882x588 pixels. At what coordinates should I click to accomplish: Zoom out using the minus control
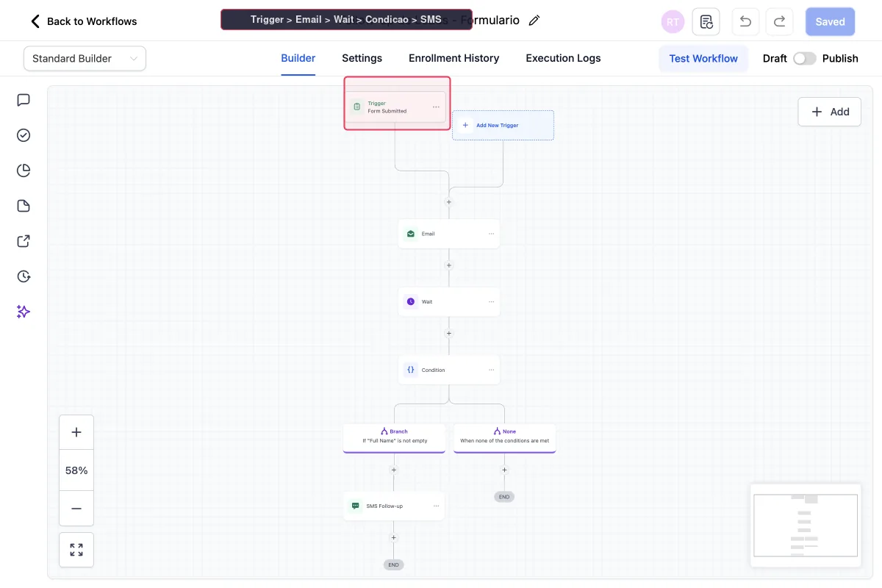(76, 508)
